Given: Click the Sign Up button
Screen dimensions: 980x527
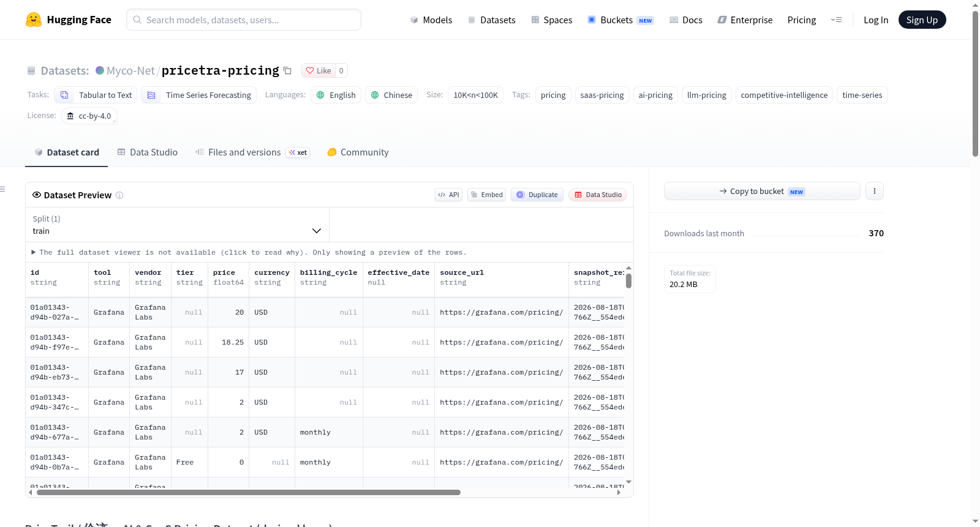Looking at the screenshot, I should 922,20.
